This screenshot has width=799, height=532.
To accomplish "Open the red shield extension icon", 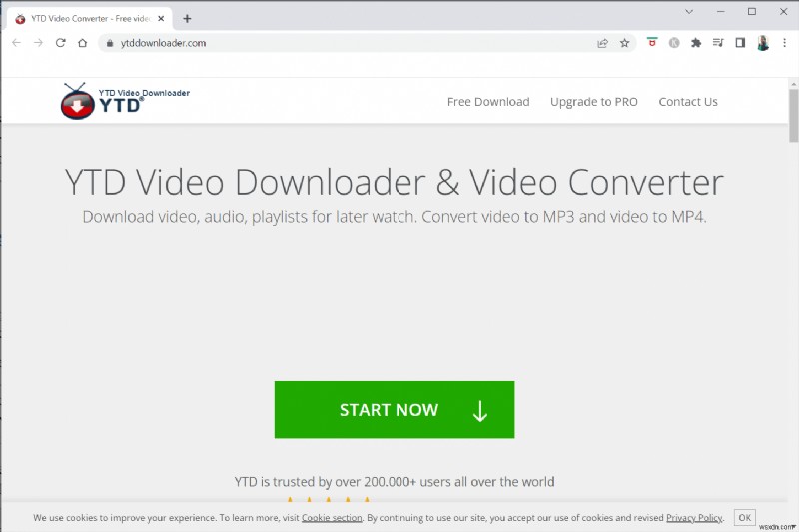I will click(x=652, y=43).
